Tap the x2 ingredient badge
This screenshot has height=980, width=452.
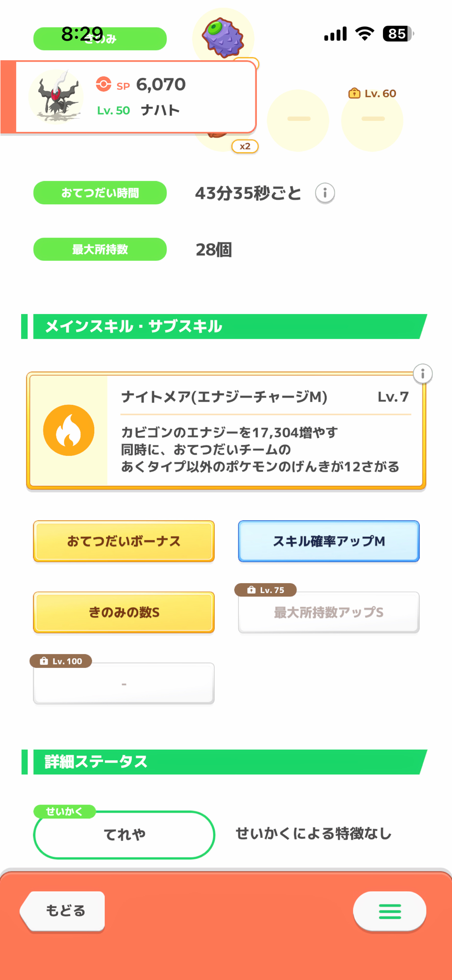245,146
